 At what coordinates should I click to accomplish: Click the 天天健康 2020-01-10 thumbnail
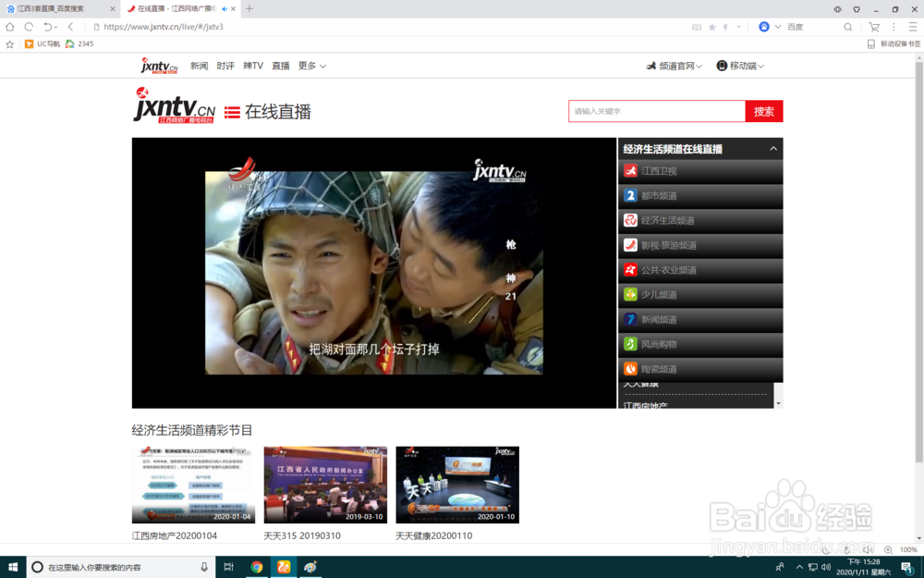click(x=457, y=485)
